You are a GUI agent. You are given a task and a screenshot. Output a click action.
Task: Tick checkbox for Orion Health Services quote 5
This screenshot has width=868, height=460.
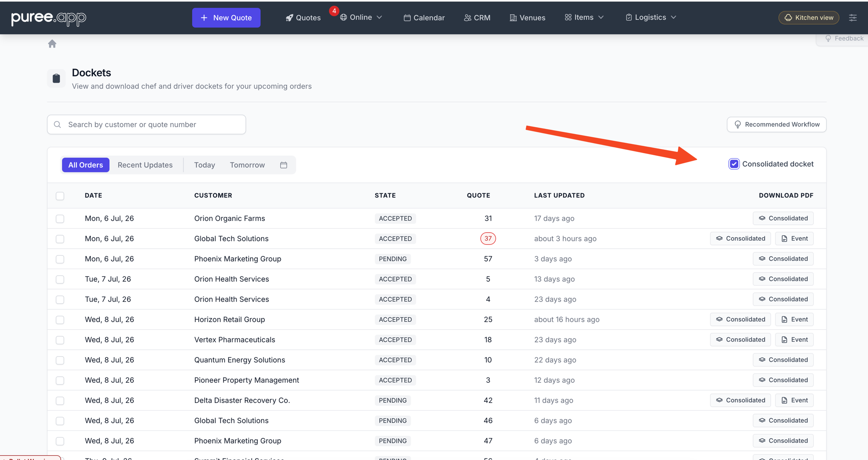pyautogui.click(x=60, y=279)
